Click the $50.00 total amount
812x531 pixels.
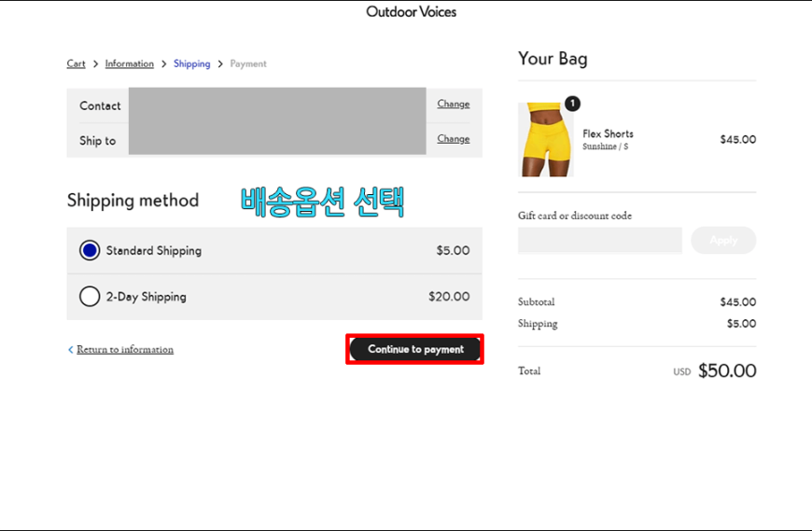click(727, 370)
